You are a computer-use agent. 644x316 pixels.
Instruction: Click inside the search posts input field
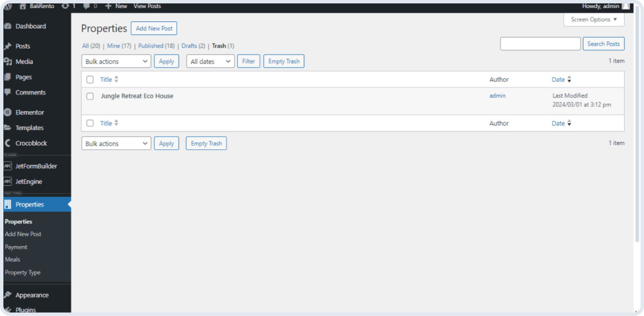tap(540, 43)
